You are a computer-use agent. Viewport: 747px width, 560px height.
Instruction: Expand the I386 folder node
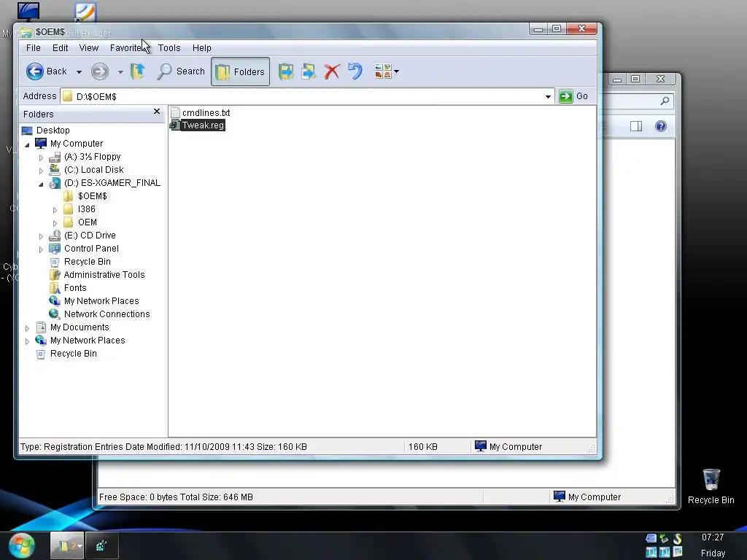click(x=55, y=210)
